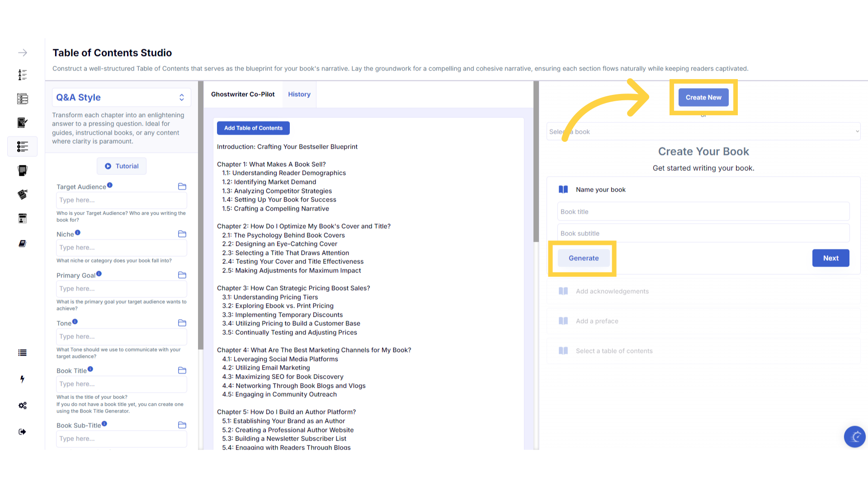This screenshot has width=868, height=488.
Task: Click the lightning bolt sidebar icon
Action: click(22, 379)
